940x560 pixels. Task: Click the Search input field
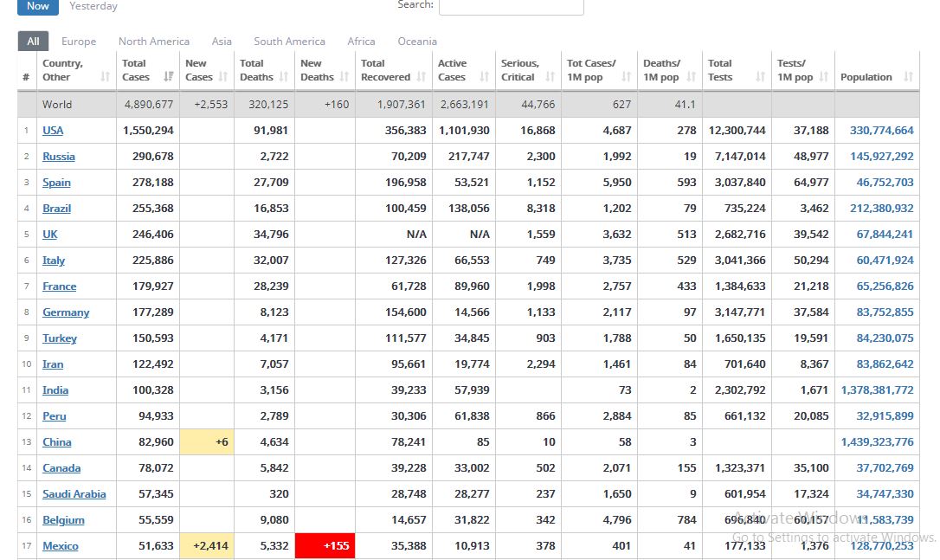(x=511, y=7)
